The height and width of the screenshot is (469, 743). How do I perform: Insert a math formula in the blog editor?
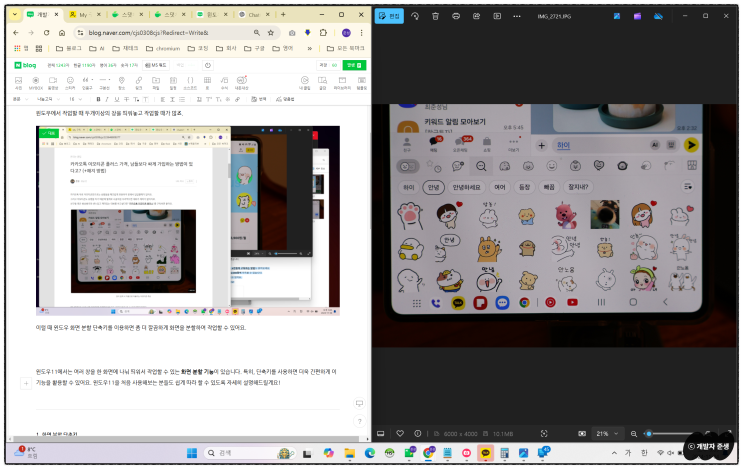click(x=224, y=82)
